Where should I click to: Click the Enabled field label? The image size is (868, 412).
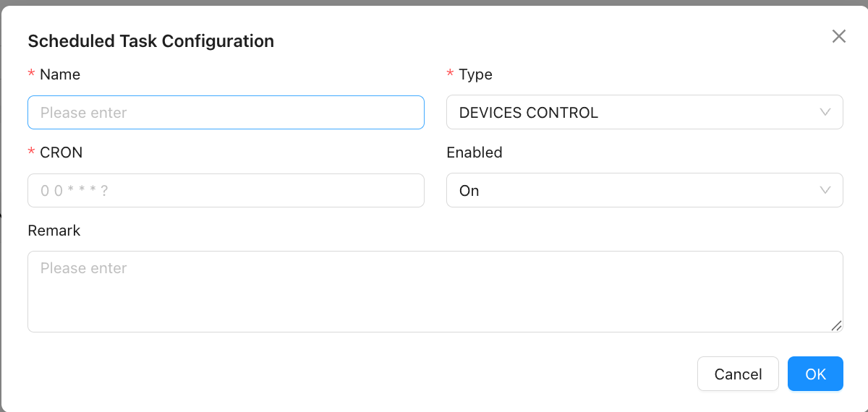(x=475, y=153)
